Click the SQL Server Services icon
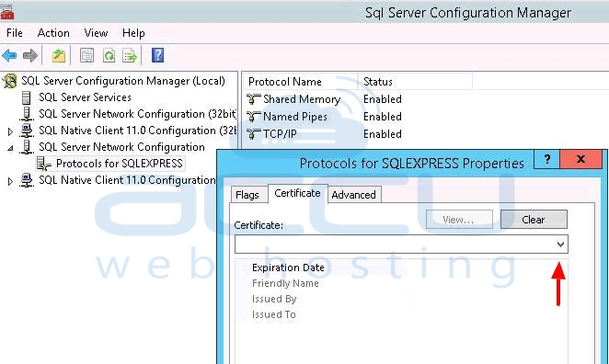Viewport: 609px width, 364px height. (26, 97)
